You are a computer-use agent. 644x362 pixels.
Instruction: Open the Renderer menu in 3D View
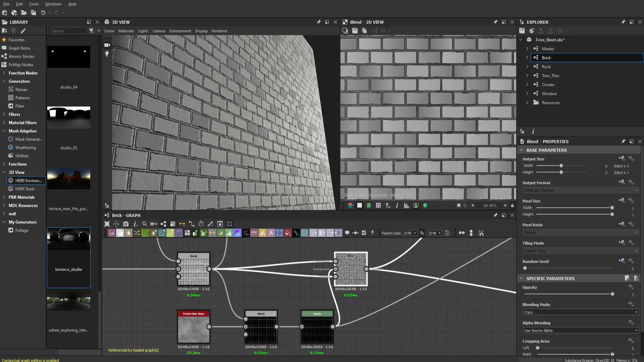click(x=219, y=31)
